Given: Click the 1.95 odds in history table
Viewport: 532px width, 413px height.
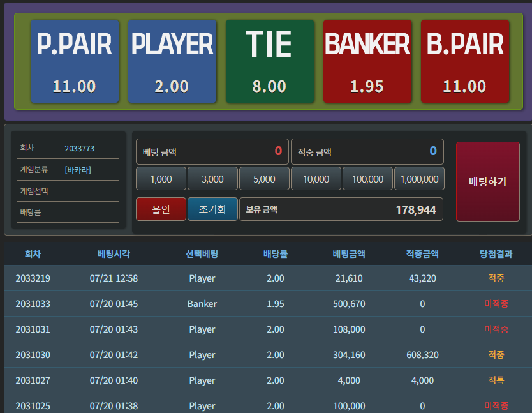Looking at the screenshot, I should tap(276, 304).
